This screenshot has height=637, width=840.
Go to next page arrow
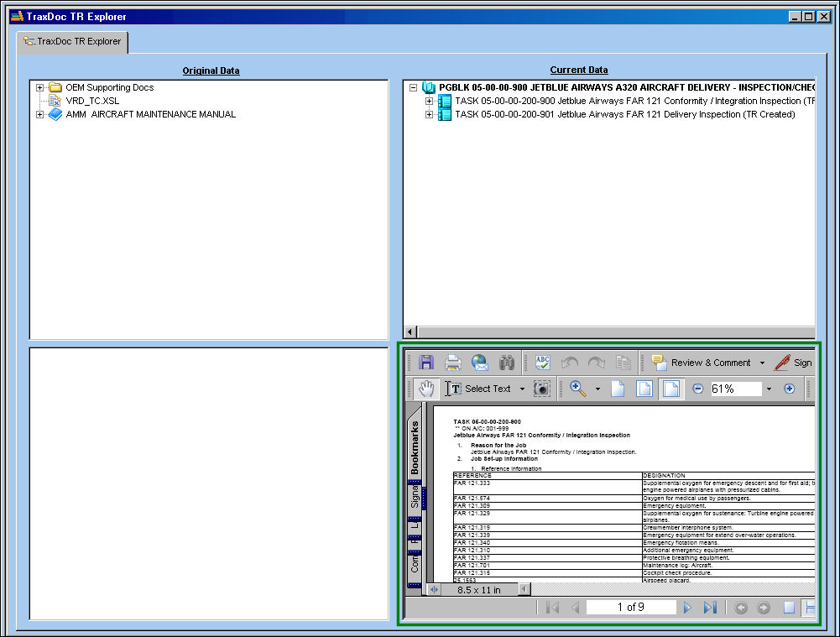[x=687, y=607]
